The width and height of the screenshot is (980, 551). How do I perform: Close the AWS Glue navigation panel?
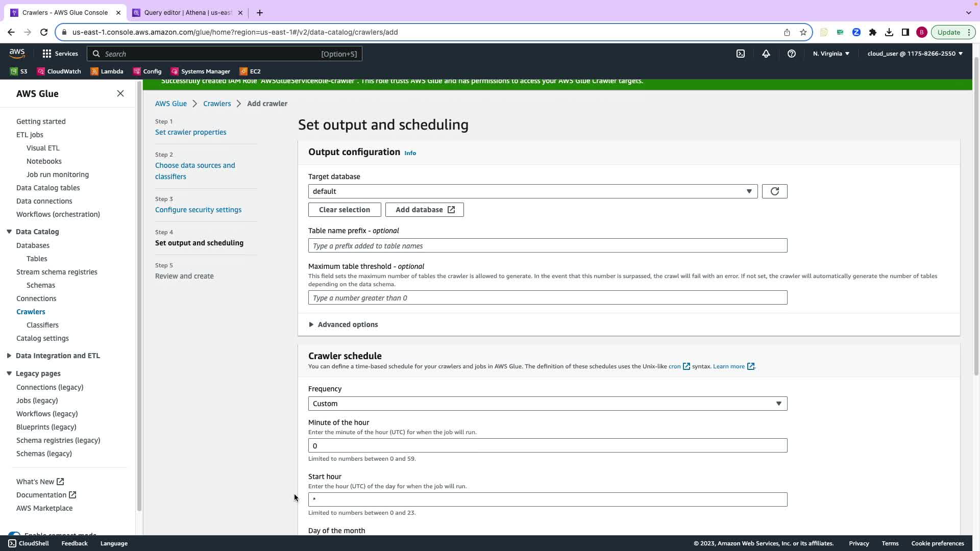pyautogui.click(x=120, y=93)
